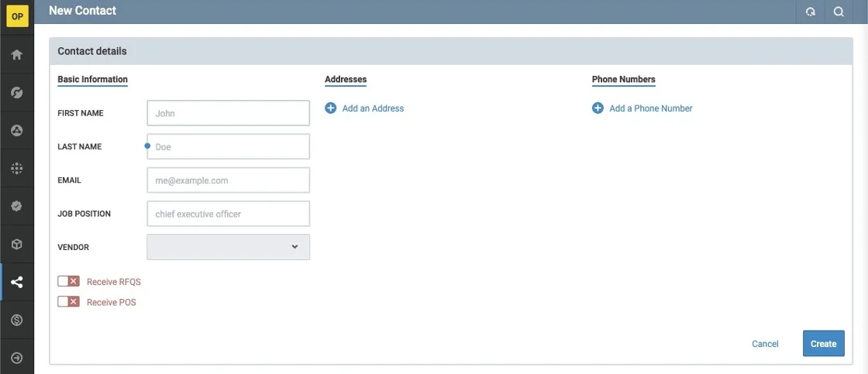Viewport: 868px width, 374px height.
Task: Click the search magnifier icon in header
Action: [x=839, y=12]
